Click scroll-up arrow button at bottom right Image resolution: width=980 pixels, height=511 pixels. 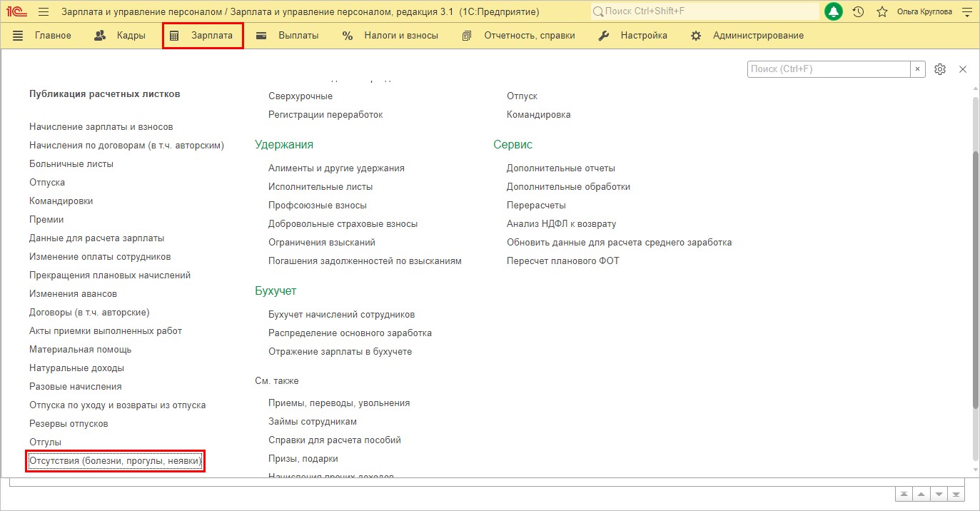(921, 494)
